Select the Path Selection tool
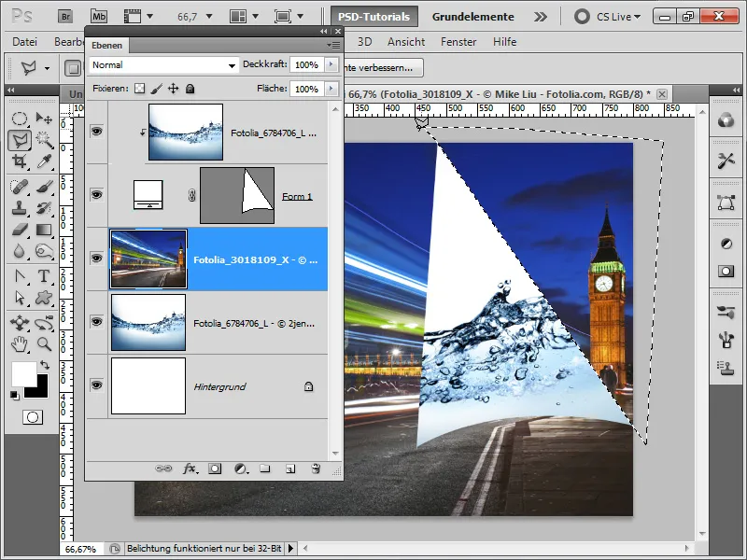The height and width of the screenshot is (560, 747). (19, 298)
